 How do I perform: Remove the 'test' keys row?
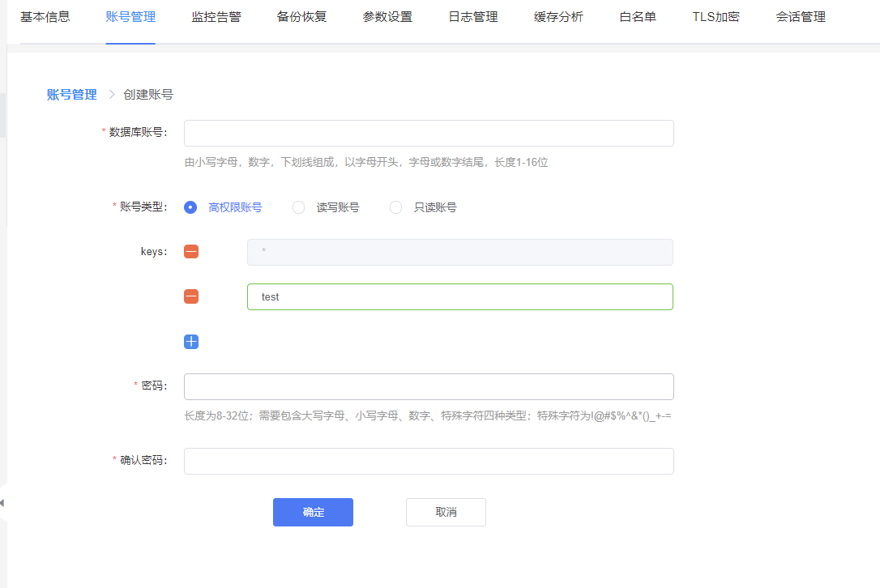coord(191,297)
